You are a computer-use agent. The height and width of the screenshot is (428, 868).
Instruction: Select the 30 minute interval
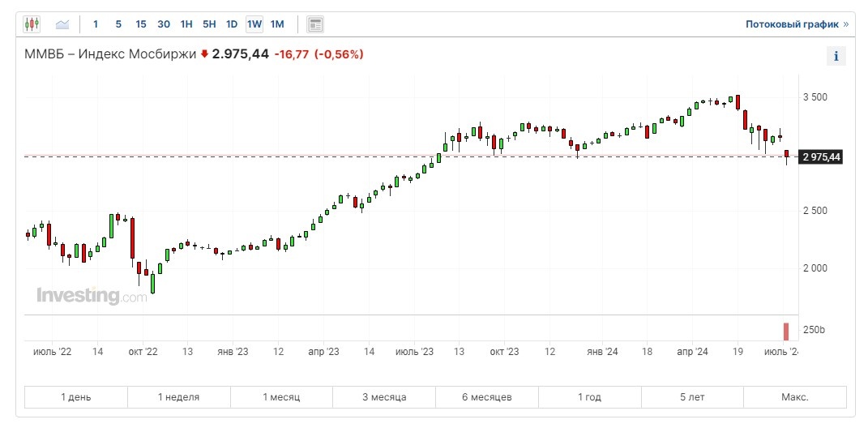coord(164,24)
